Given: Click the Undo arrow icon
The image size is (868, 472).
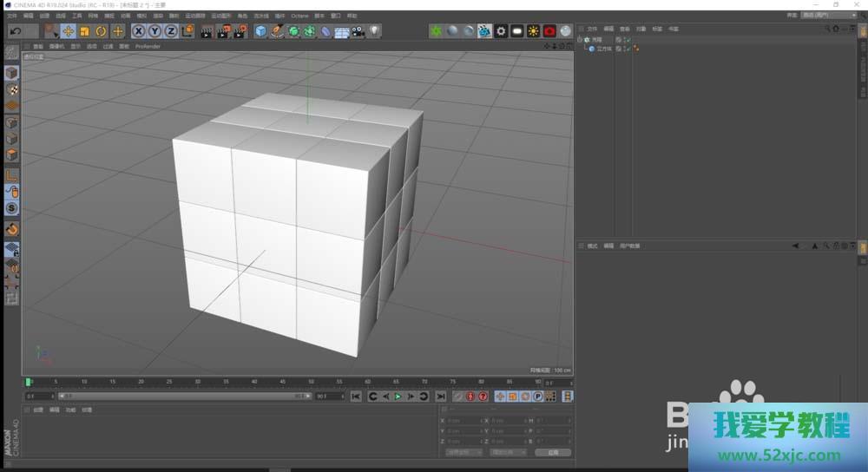Looking at the screenshot, I should pyautogui.click(x=15, y=31).
